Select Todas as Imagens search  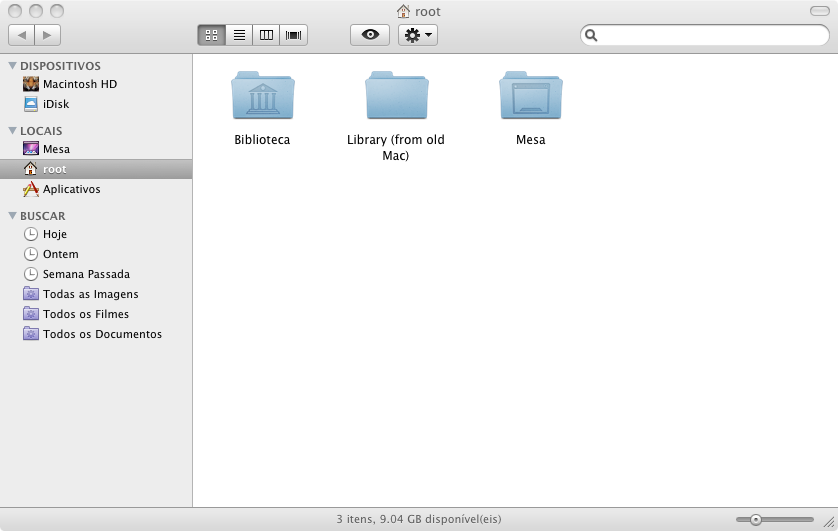(96, 294)
